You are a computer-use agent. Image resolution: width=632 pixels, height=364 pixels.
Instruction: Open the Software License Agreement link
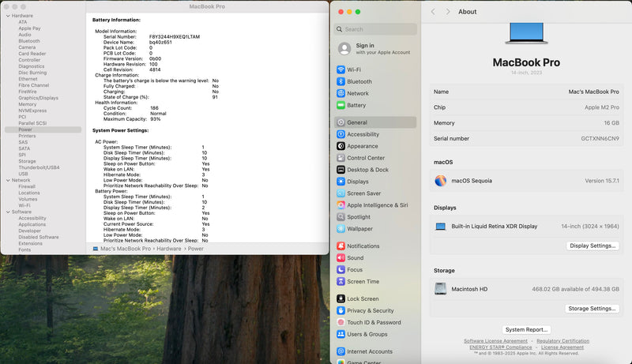[495, 341]
